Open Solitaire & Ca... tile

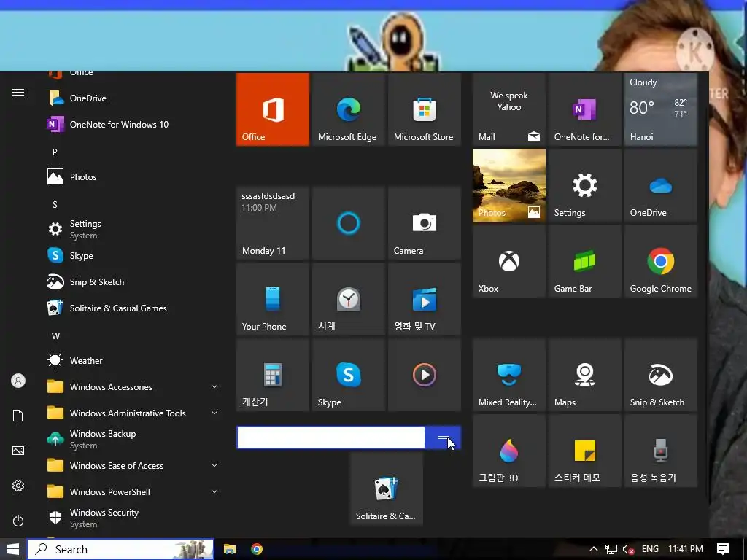386,489
